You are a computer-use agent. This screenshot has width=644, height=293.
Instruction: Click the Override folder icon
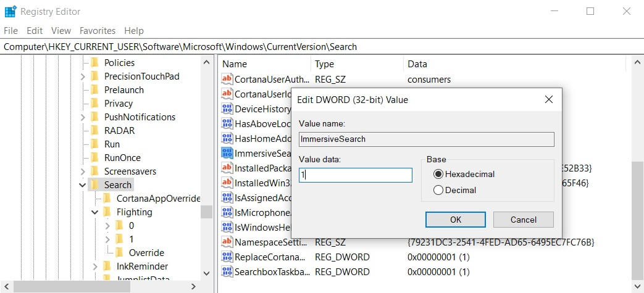120,252
